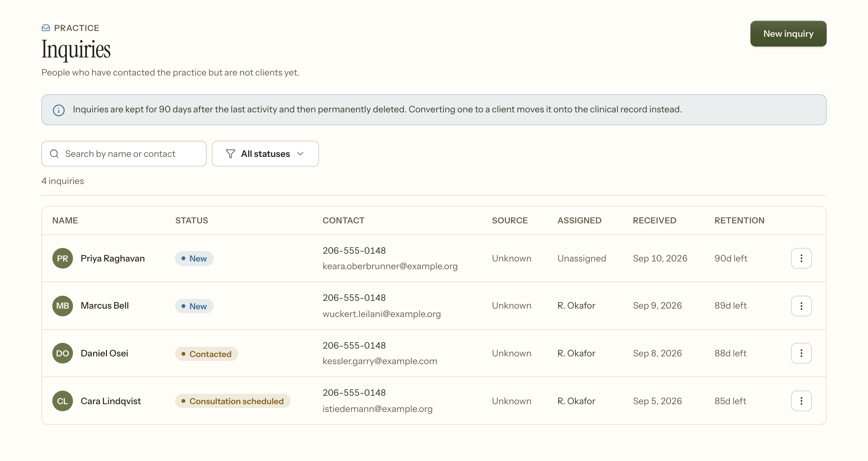Open row actions menu for Daniel Osei
The width and height of the screenshot is (868, 461).
tap(801, 353)
